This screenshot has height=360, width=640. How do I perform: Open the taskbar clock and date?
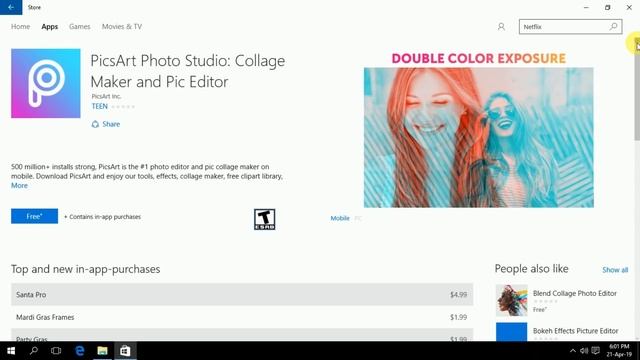pos(619,351)
